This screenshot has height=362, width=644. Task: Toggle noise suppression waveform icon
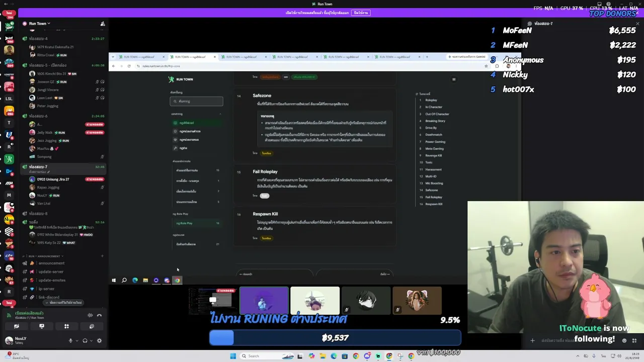click(90, 315)
